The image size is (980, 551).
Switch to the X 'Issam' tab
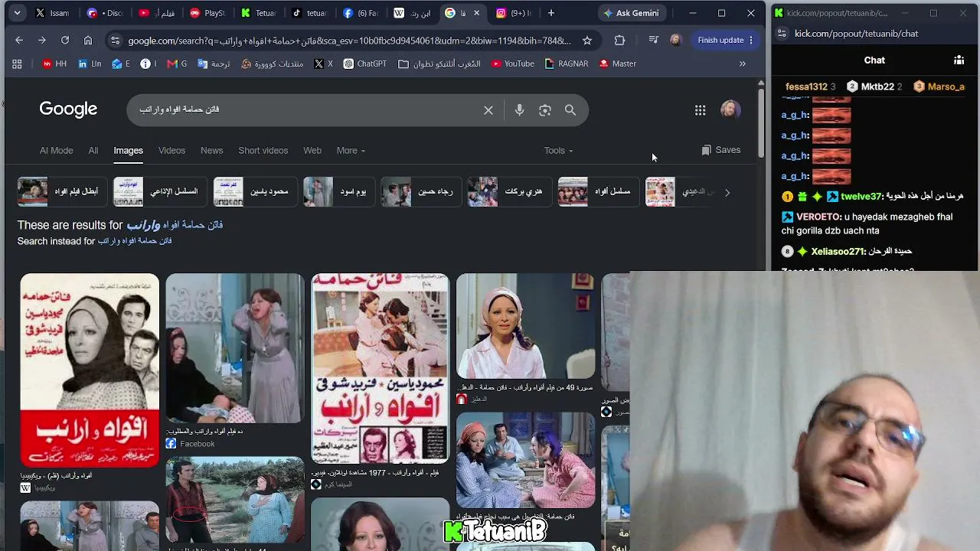point(53,13)
